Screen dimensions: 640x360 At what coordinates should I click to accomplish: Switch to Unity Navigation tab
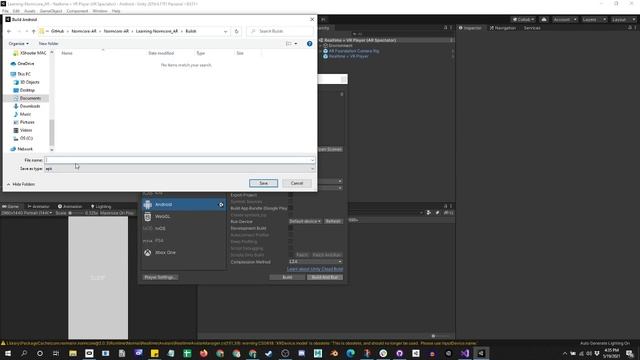[503, 28]
